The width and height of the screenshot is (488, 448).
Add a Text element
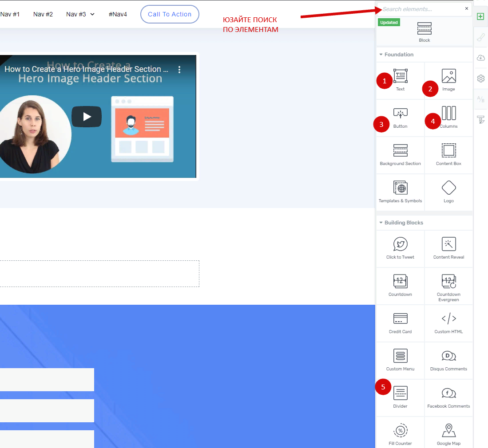(x=400, y=80)
